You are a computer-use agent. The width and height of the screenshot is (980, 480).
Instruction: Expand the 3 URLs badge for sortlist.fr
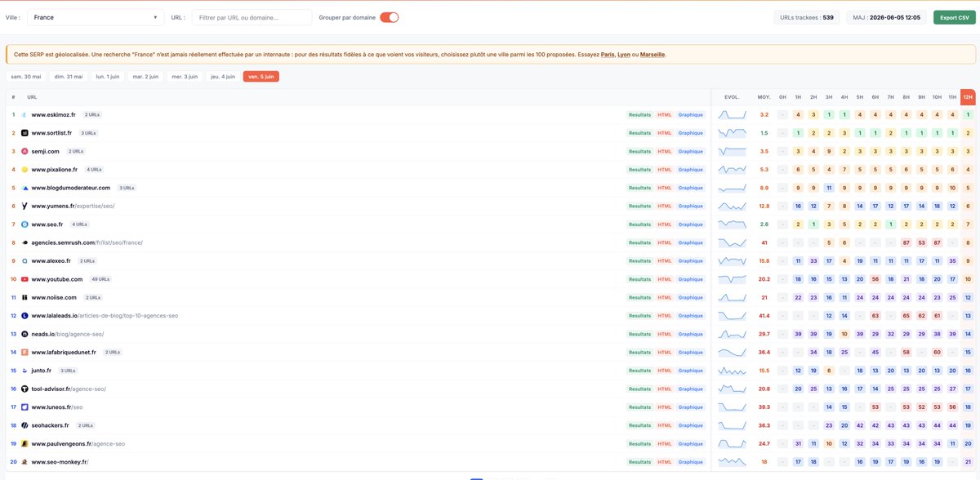[88, 133]
